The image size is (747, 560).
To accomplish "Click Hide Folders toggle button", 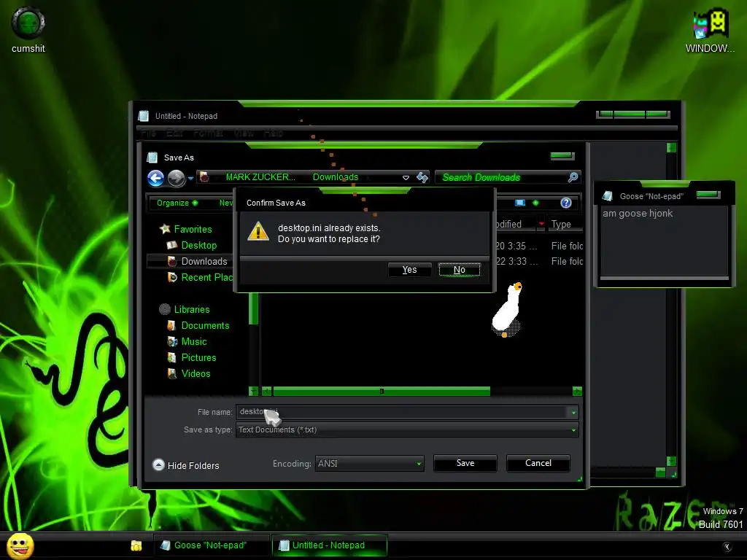I will [186, 465].
